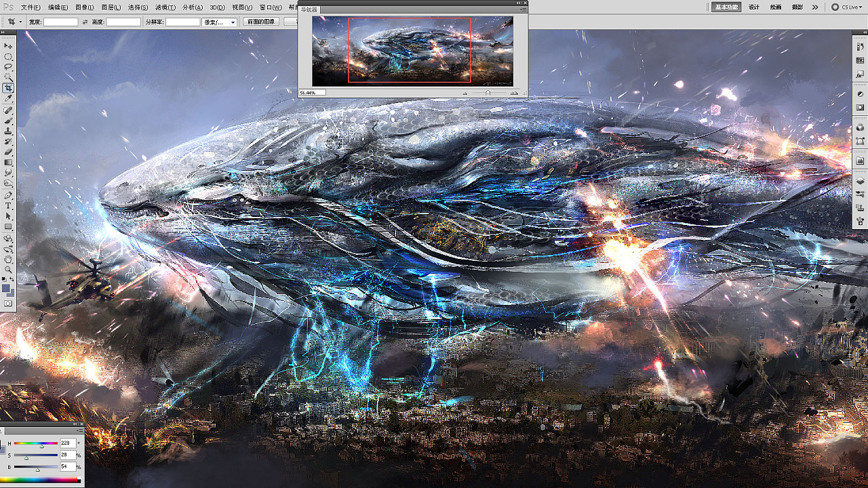
Task: Click the hue (H) slider in color panel
Action: tap(36, 443)
